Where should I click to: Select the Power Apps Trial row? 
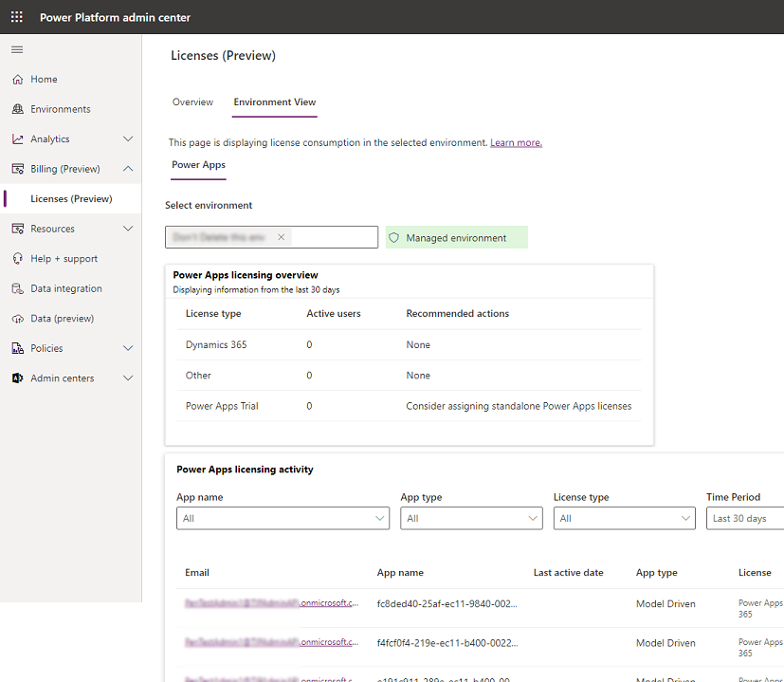409,406
